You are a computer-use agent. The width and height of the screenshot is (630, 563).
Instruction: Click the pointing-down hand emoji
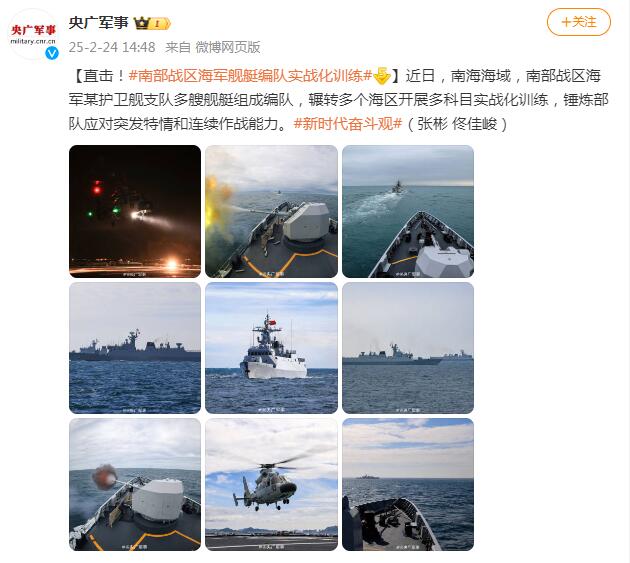382,76
